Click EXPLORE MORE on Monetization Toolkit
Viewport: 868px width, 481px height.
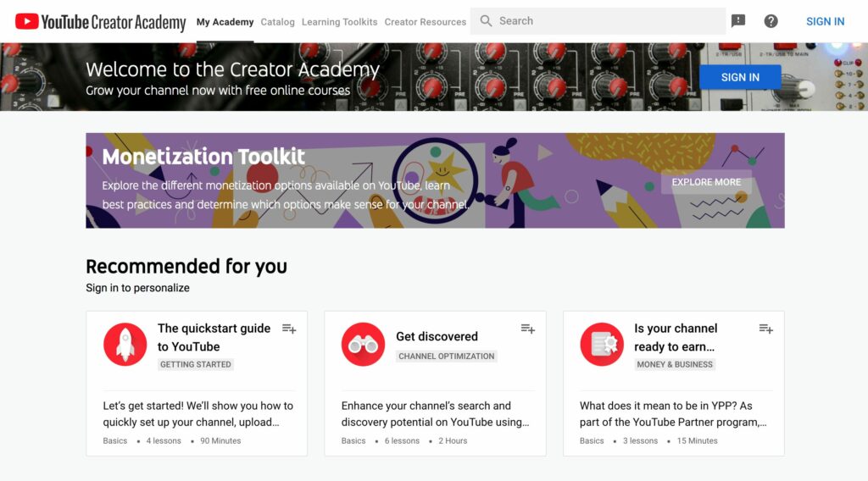tap(706, 182)
